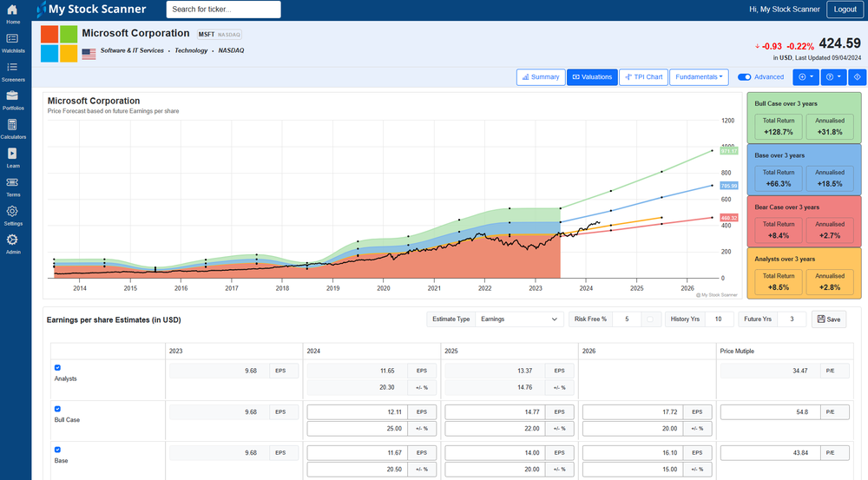The width and height of the screenshot is (868, 480).
Task: Click the Software & IT Services link
Action: (132, 50)
